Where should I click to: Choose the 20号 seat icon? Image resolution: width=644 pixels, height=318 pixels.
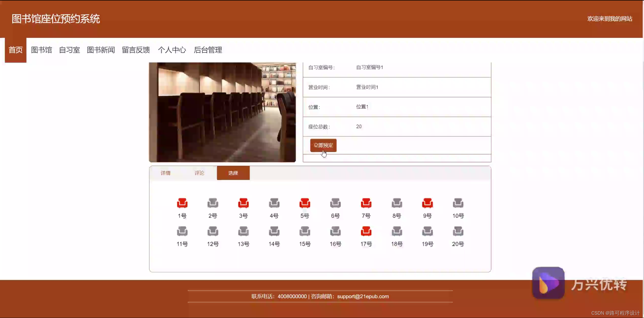tap(458, 231)
